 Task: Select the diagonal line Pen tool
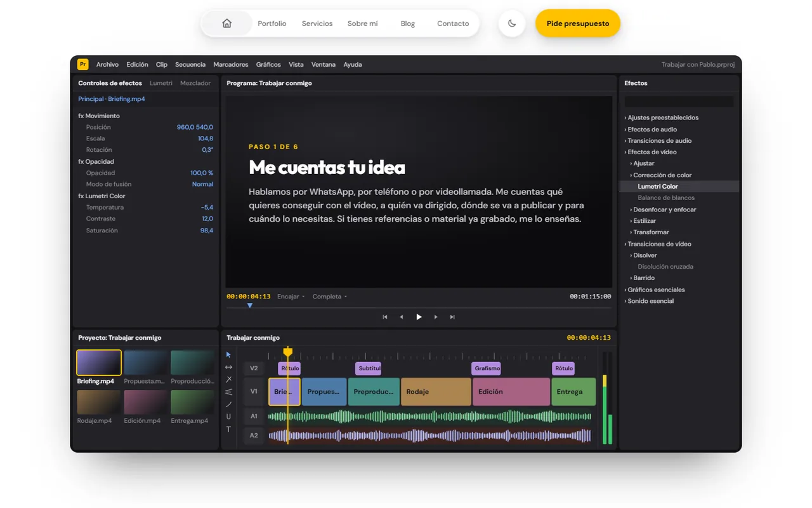point(228,404)
